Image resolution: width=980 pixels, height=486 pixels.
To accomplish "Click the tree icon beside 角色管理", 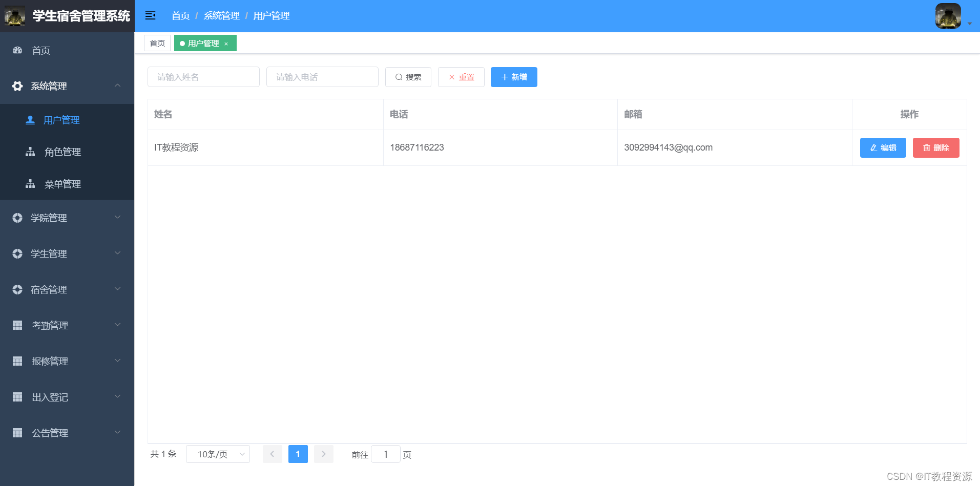I will pyautogui.click(x=30, y=152).
